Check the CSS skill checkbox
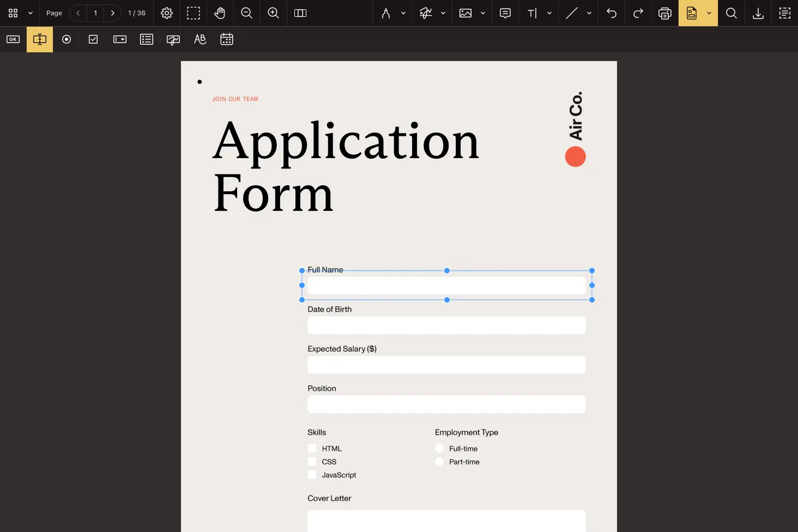The image size is (798, 532). (x=312, y=462)
